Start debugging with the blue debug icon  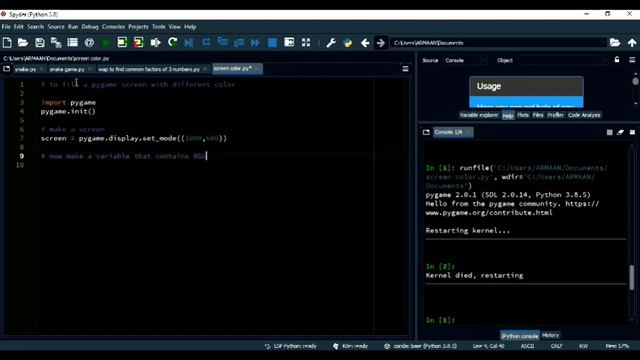tap(189, 42)
